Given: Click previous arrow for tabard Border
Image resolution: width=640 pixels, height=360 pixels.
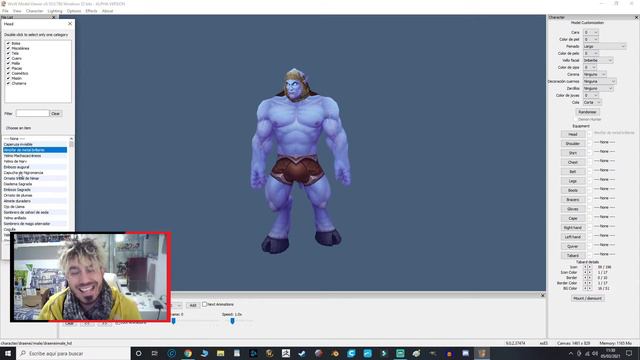Looking at the screenshot, I should [585, 278].
